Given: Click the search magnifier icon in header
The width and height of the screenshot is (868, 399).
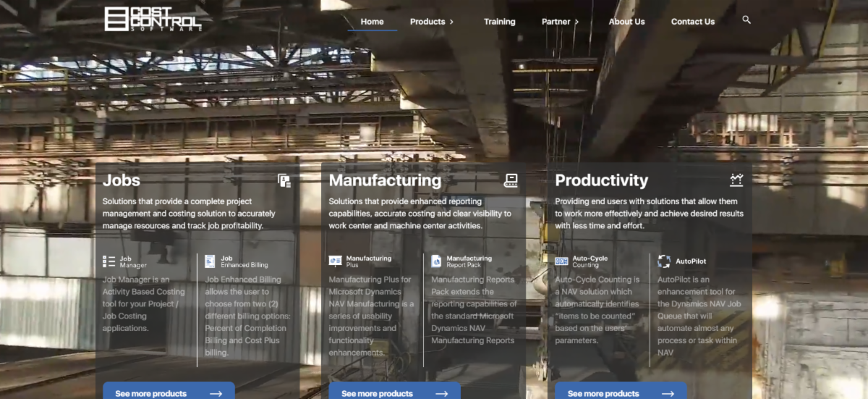Looking at the screenshot, I should point(746,20).
